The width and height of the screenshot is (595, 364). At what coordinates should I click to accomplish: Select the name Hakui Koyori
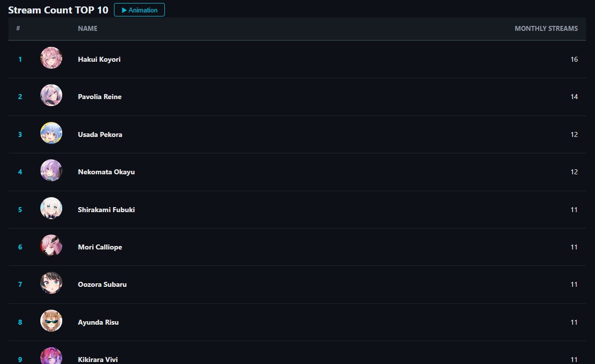[99, 60]
